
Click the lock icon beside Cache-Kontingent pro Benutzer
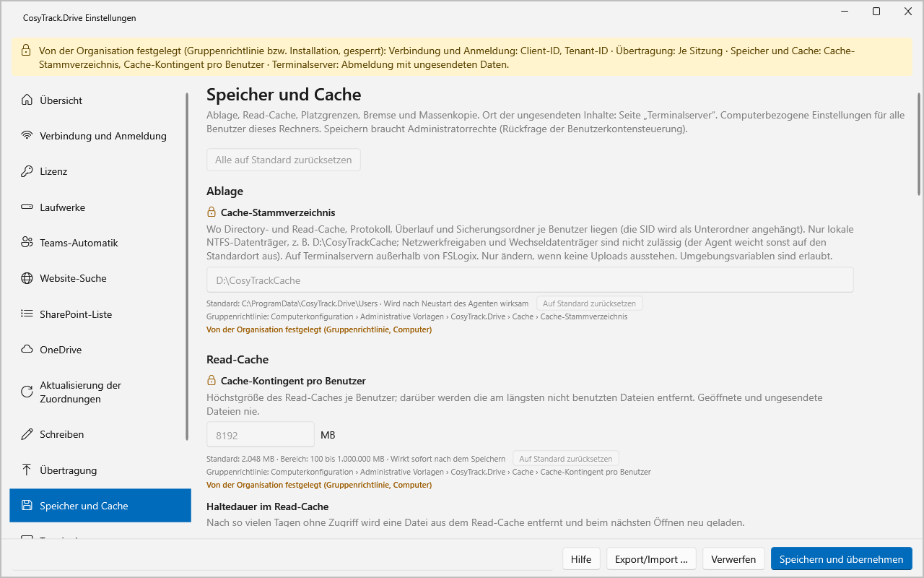(212, 381)
